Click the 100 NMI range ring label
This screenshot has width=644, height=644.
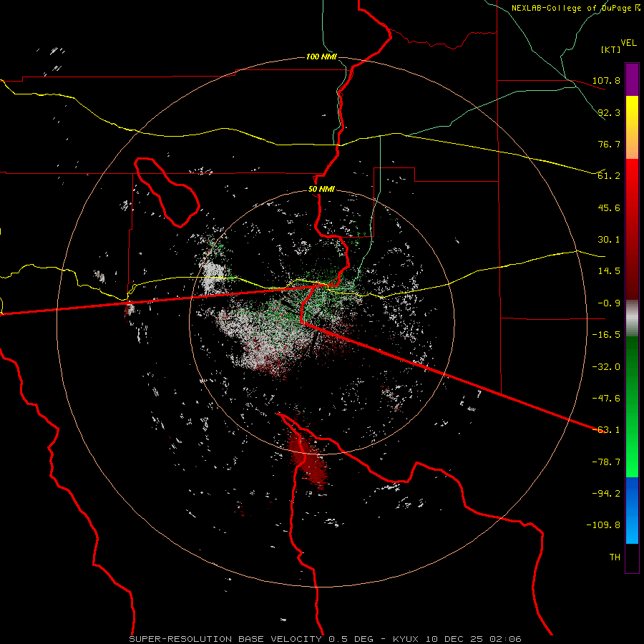[x=321, y=57]
